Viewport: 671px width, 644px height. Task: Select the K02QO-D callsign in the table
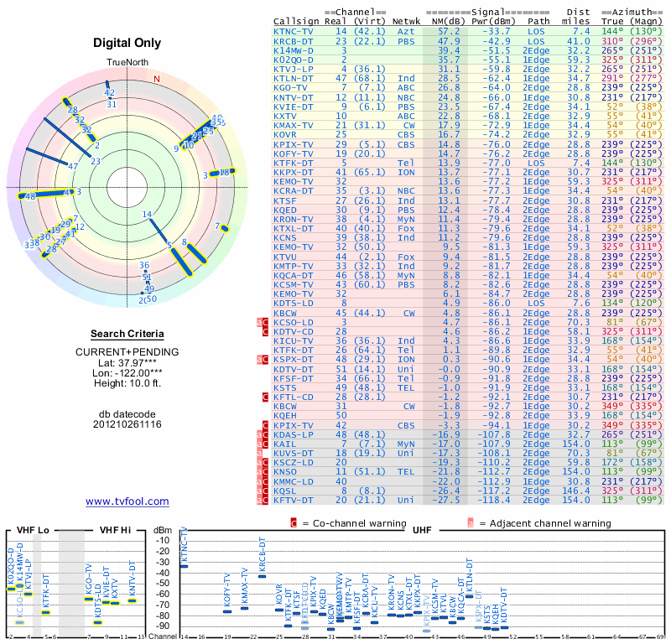(x=294, y=60)
